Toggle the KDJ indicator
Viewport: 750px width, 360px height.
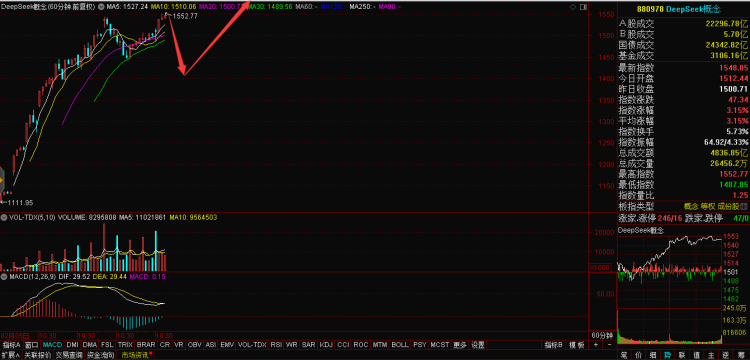[x=326, y=345]
